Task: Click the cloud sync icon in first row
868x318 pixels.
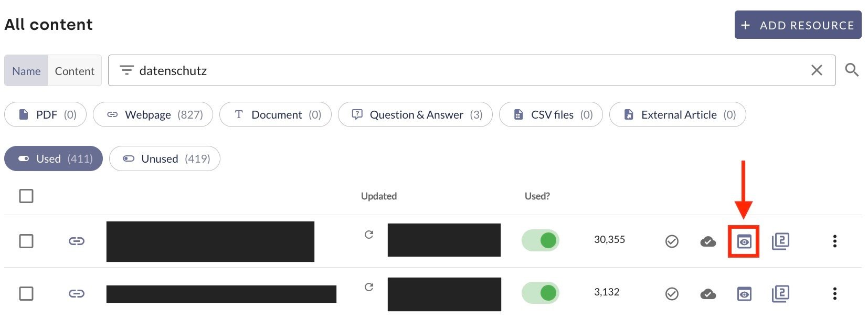Action: (x=708, y=241)
